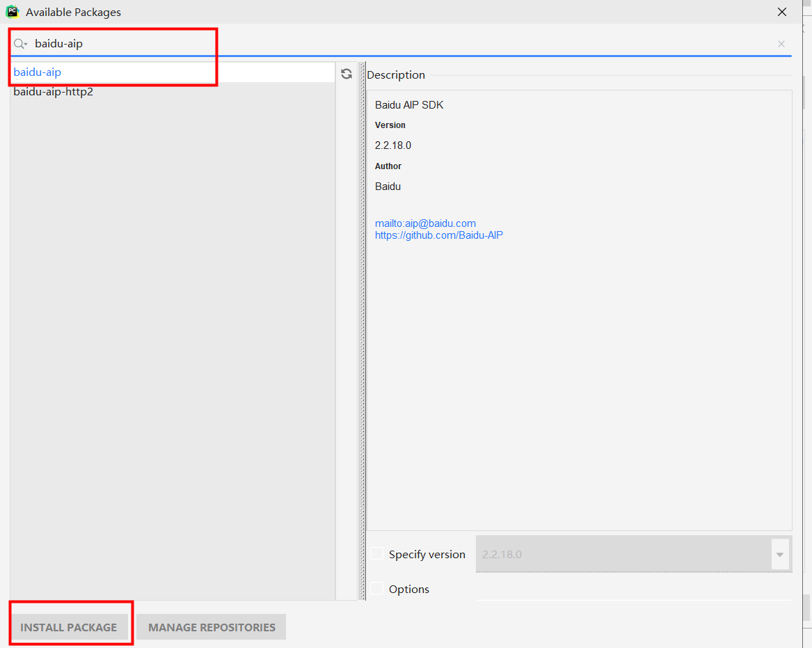Open the version dropdown list
Image resolution: width=812 pixels, height=648 pixels.
tap(780, 554)
